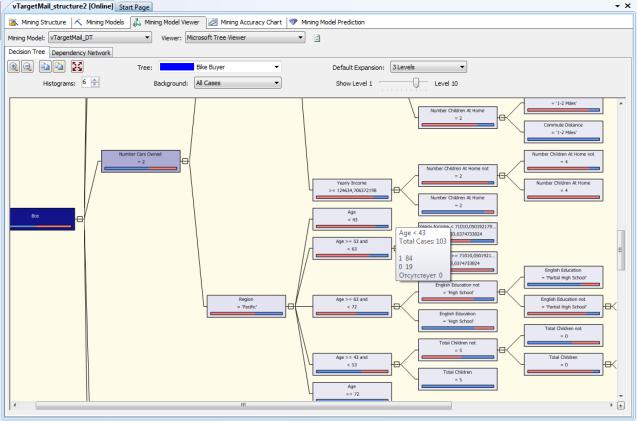The image size is (638, 421).
Task: Select the Total Children = 5 node
Action: point(458,379)
